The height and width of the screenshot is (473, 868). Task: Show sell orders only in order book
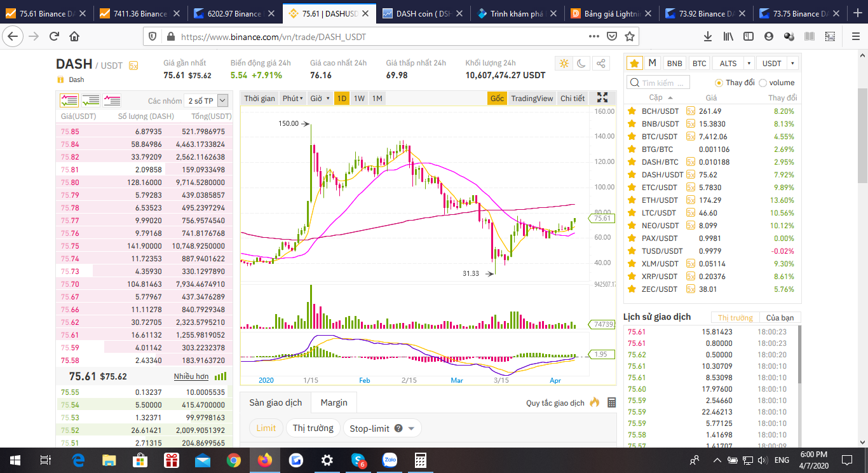(112, 100)
